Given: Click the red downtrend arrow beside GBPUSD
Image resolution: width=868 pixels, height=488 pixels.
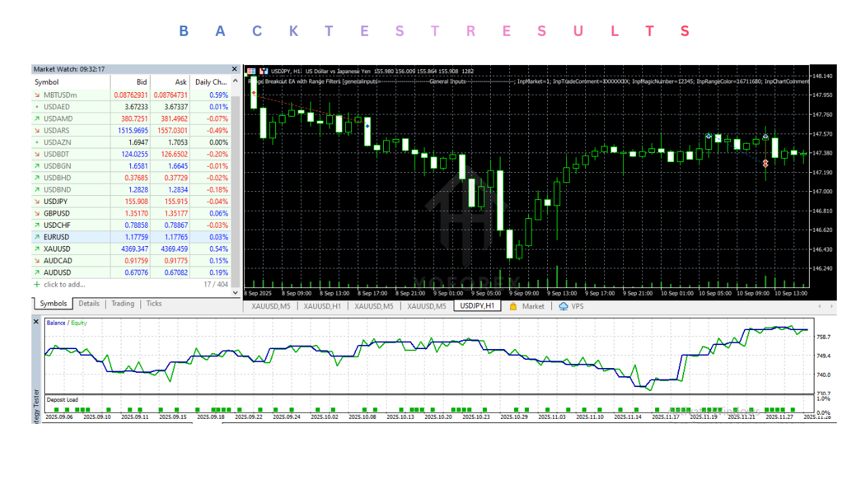Looking at the screenshot, I should point(36,213).
